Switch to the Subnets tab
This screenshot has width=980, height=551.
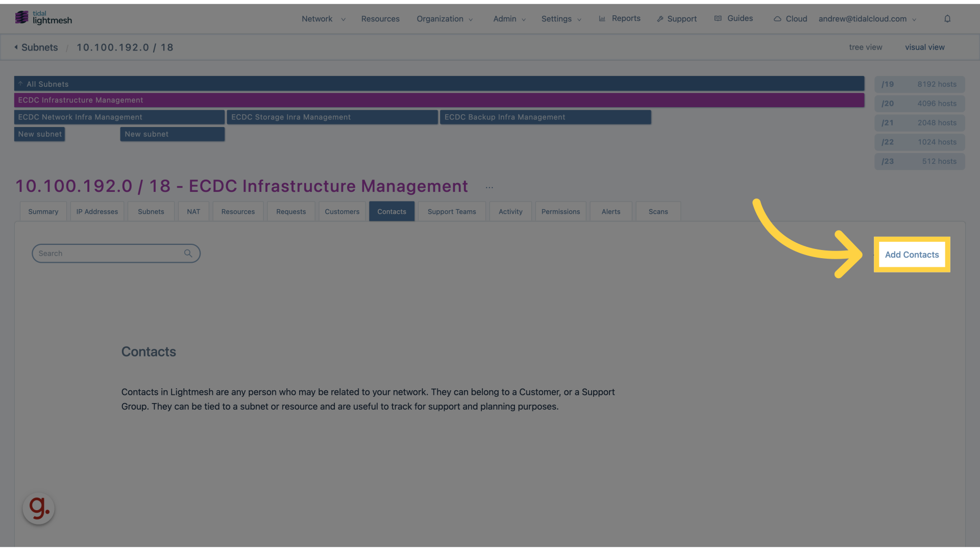151,212
